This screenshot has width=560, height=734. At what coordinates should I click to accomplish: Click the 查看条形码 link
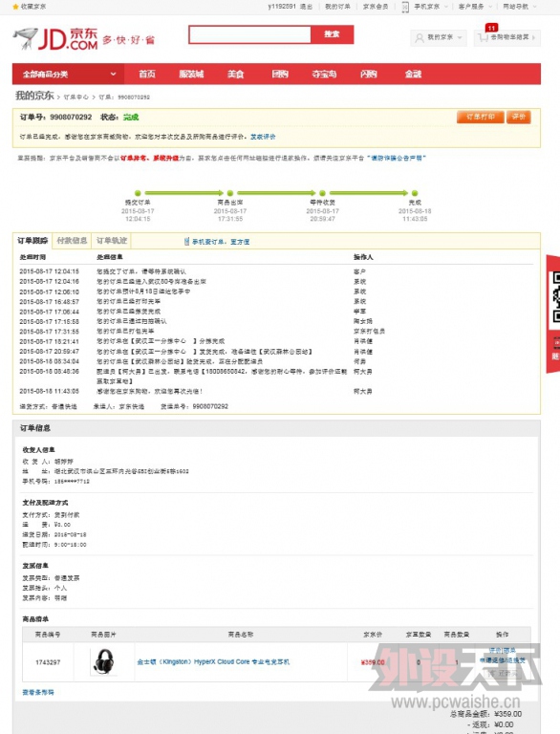click(x=38, y=692)
